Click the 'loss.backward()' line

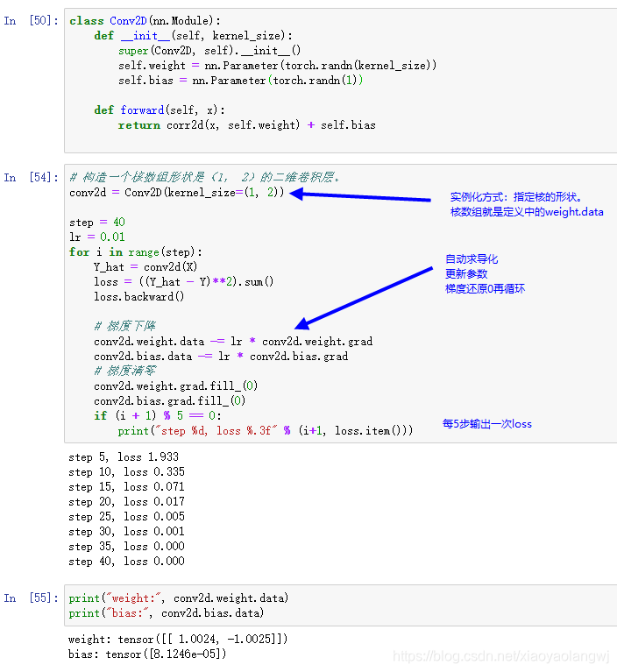coord(139,296)
